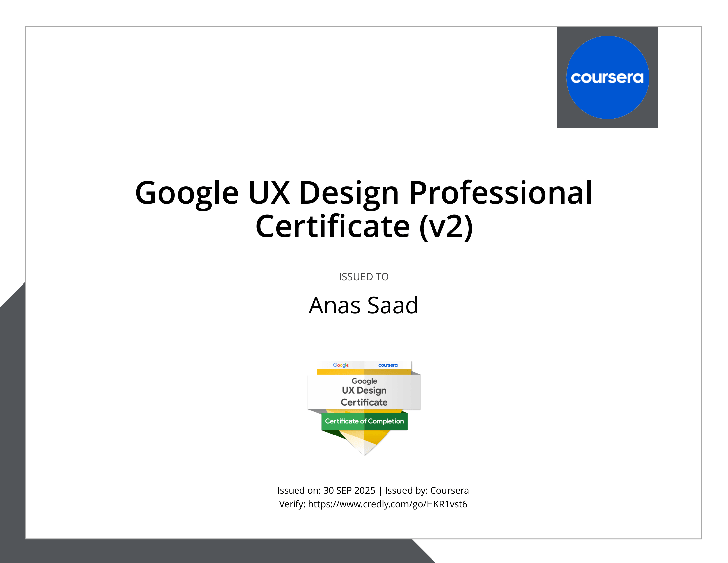Click the UX Design text inside the badge
This screenshot has height=563, width=728.
click(x=364, y=390)
